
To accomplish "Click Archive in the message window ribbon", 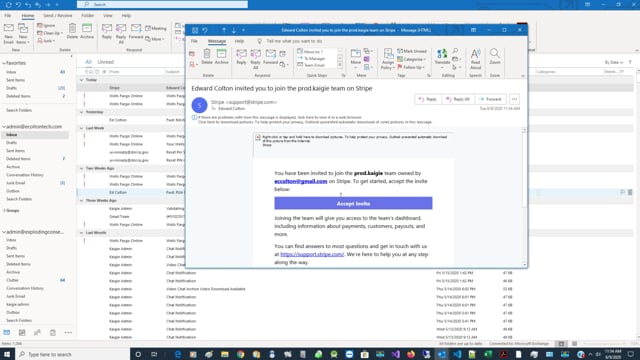I will [221, 57].
